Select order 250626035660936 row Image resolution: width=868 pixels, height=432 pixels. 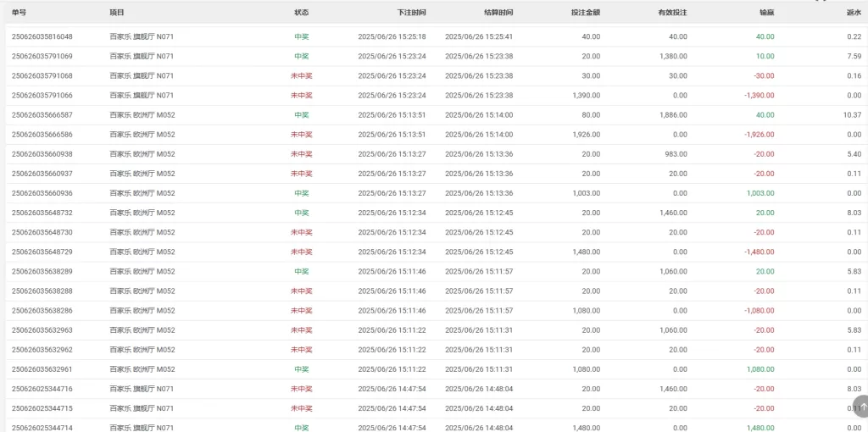(434, 193)
